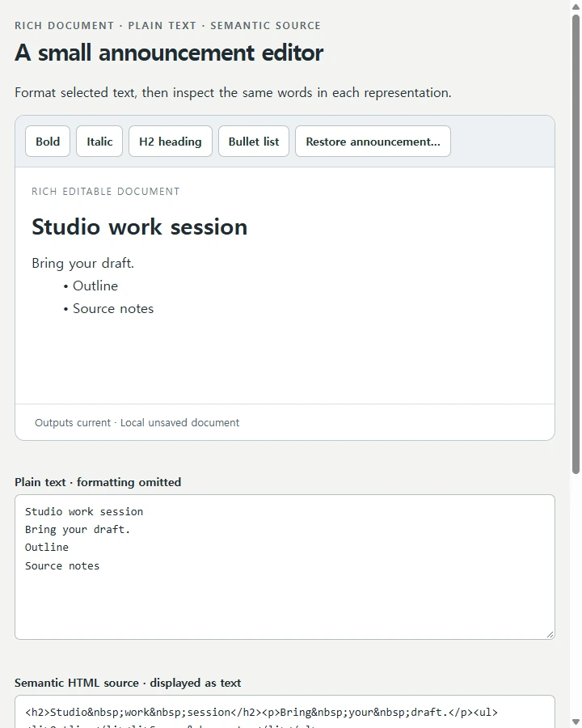Open the Restore announcement dialog

coord(373,141)
